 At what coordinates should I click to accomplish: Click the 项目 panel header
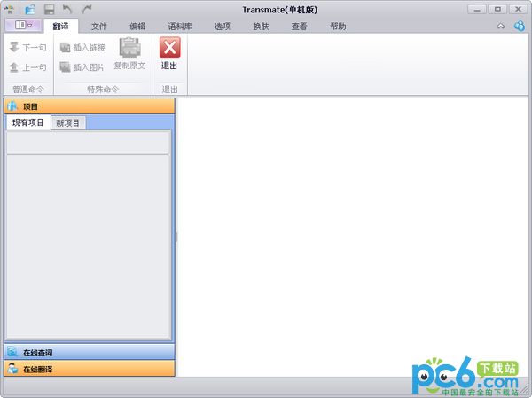coord(89,106)
